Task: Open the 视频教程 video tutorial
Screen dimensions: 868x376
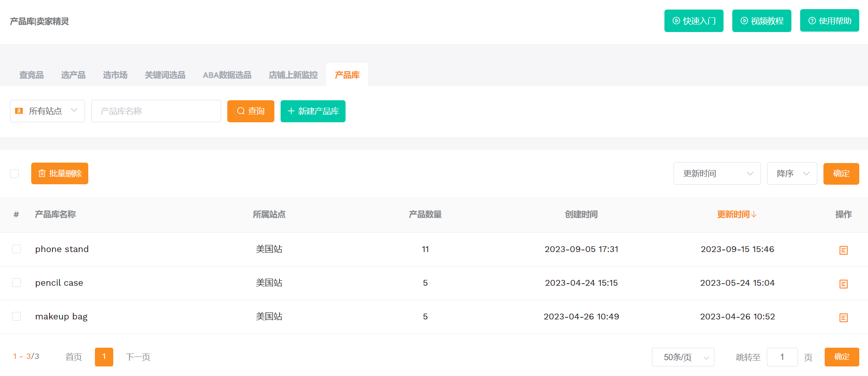Action: [761, 21]
